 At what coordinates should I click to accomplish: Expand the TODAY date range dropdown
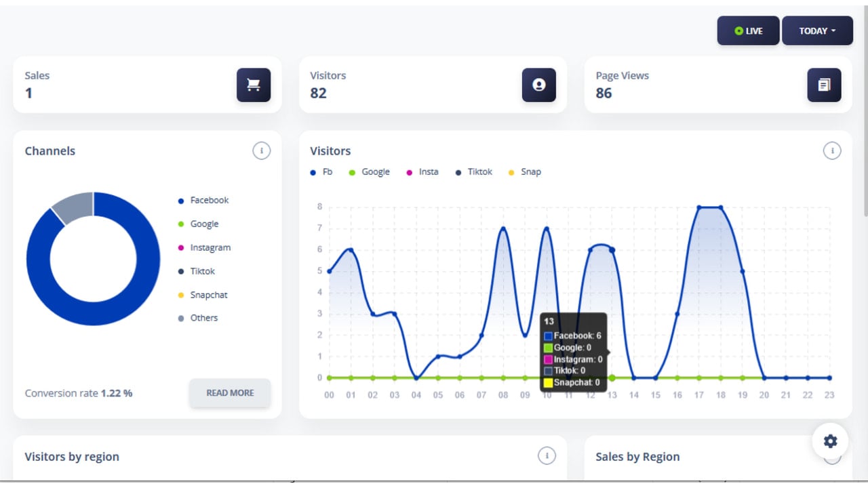point(817,30)
